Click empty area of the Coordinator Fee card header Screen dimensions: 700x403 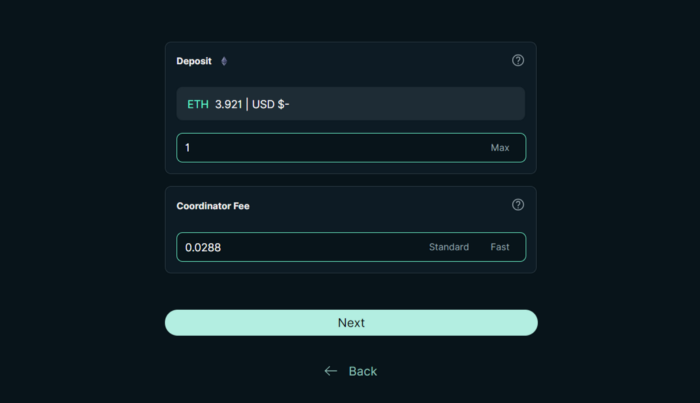(379, 205)
